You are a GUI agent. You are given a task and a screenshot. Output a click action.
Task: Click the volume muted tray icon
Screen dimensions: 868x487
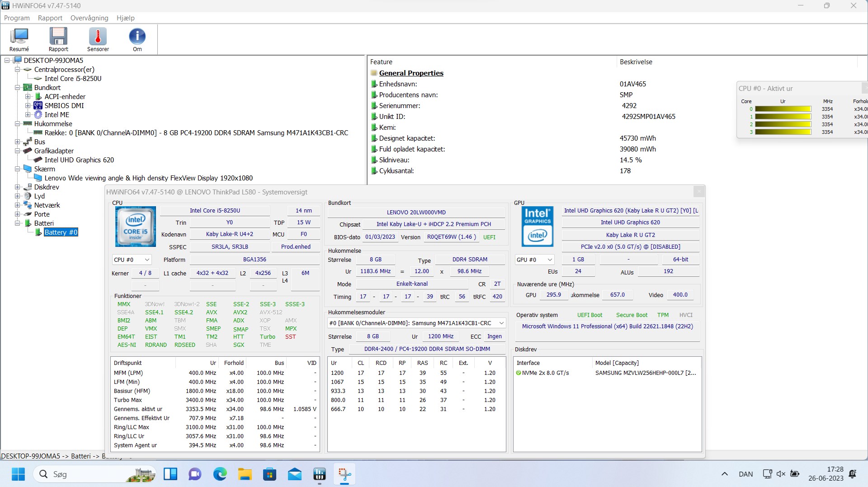[781, 474]
